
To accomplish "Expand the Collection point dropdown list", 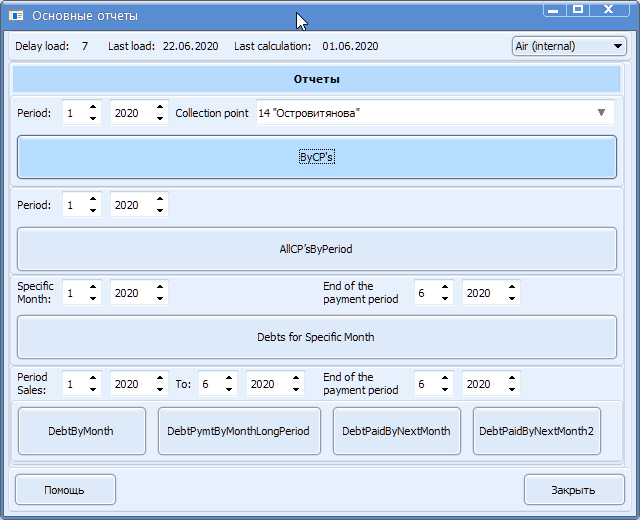I will [x=601, y=113].
